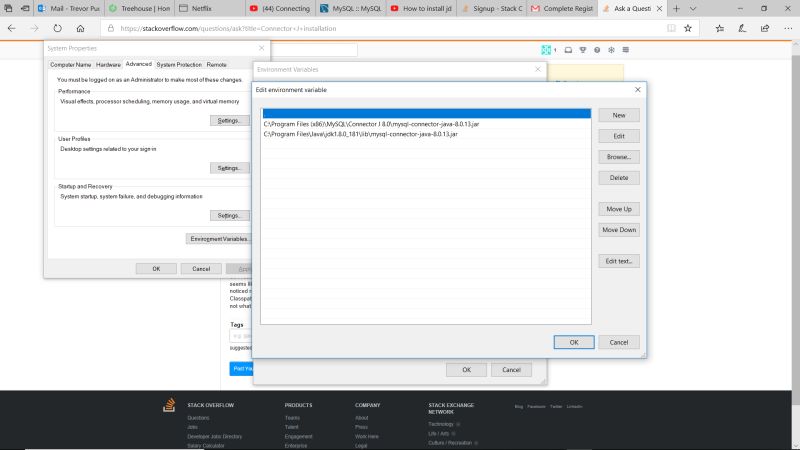Screen dimensions: 800x450
Task: Click the browser address bar URL
Action: pos(228,29)
